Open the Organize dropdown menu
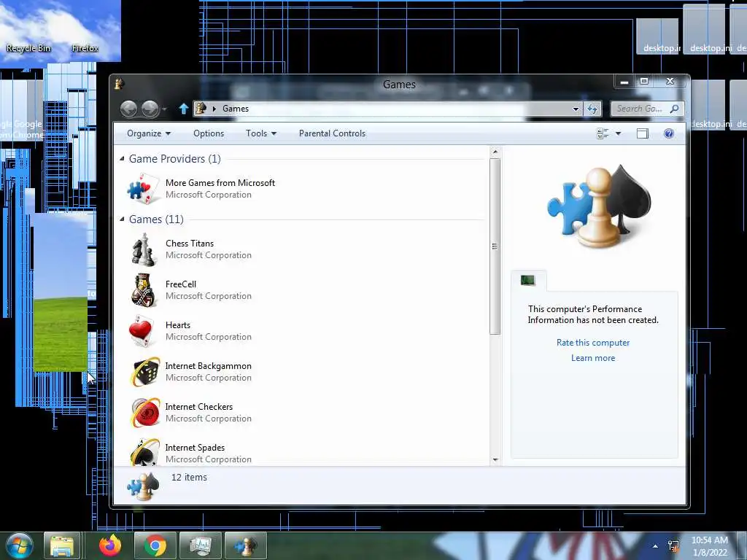Screen dimensions: 747x560 coord(149,134)
